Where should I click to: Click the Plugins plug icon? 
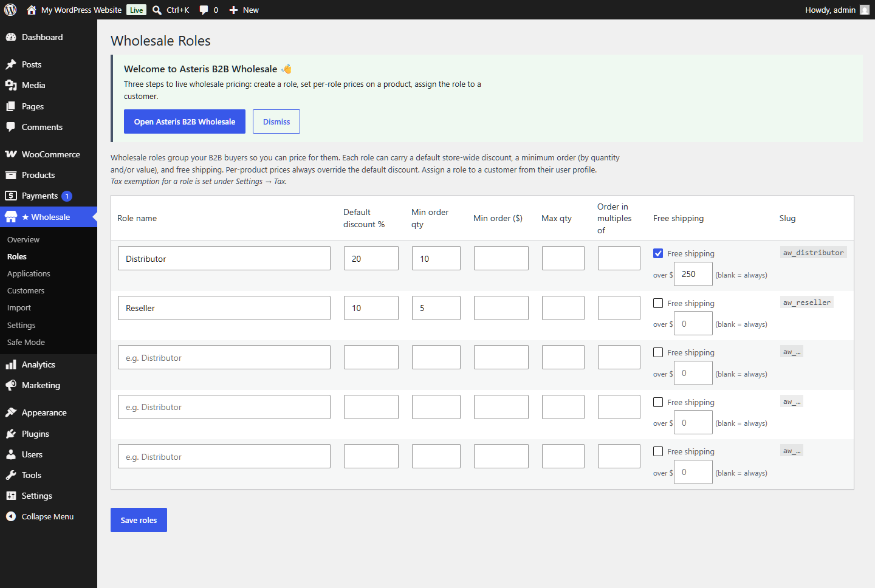click(x=11, y=434)
